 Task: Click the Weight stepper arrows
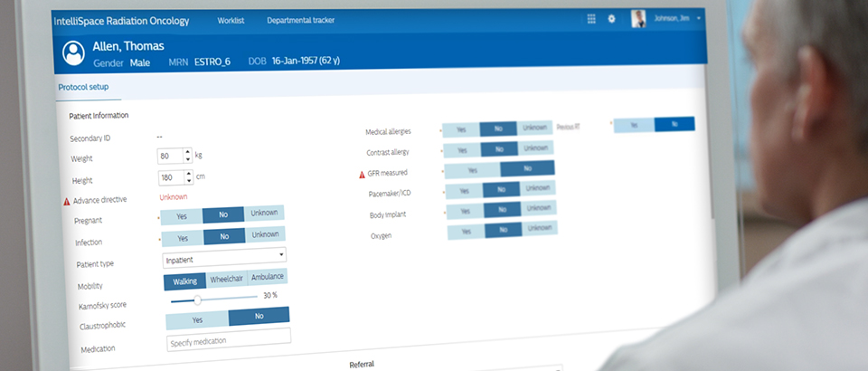click(x=187, y=156)
